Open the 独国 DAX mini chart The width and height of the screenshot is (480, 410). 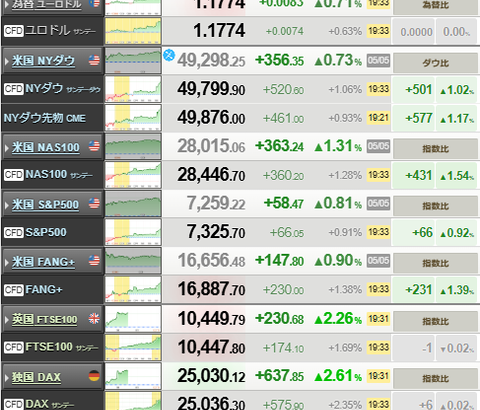pos(133,376)
